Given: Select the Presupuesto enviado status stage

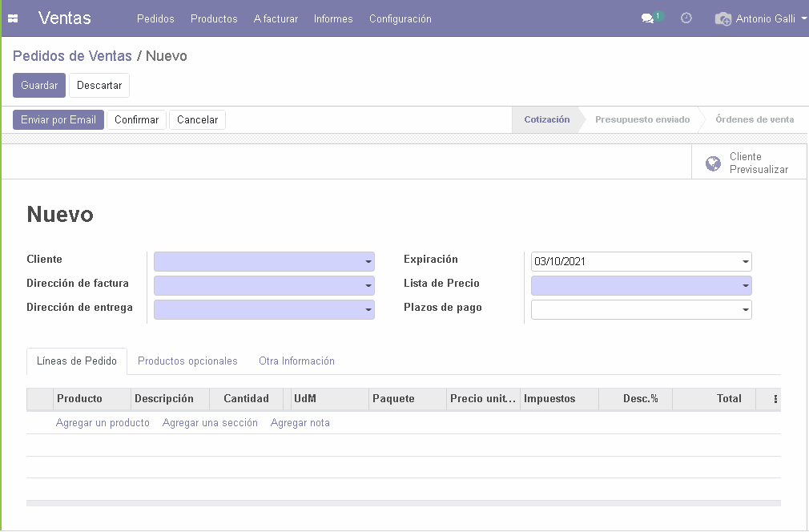Looking at the screenshot, I should 642,120.
